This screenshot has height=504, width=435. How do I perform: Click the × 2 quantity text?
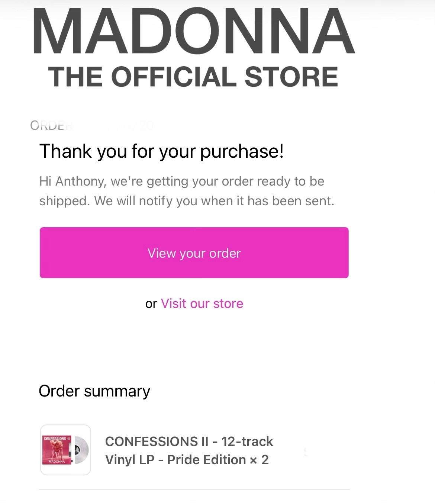pos(259,460)
